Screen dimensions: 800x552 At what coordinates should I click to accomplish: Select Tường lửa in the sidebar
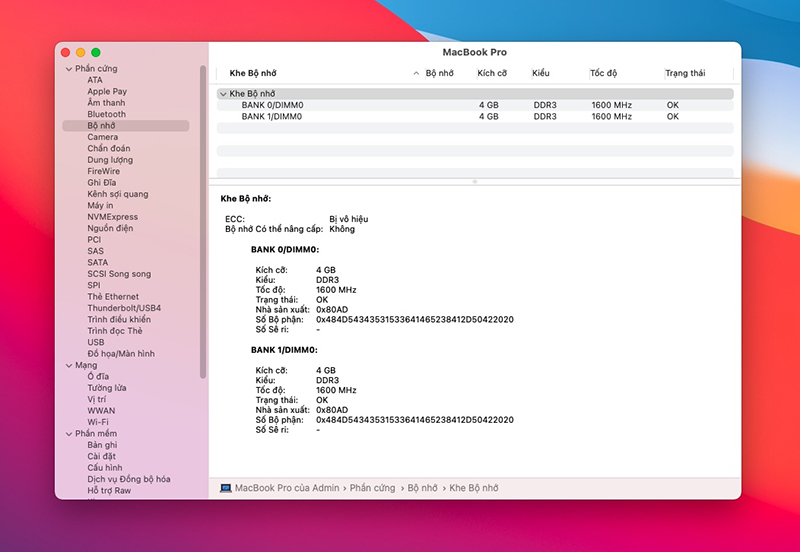(107, 388)
